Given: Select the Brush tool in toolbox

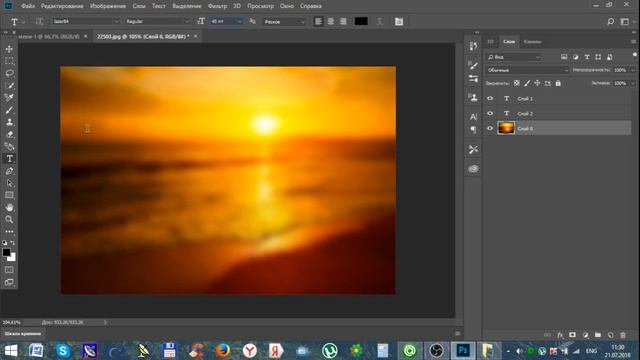Looking at the screenshot, I should (9, 110).
